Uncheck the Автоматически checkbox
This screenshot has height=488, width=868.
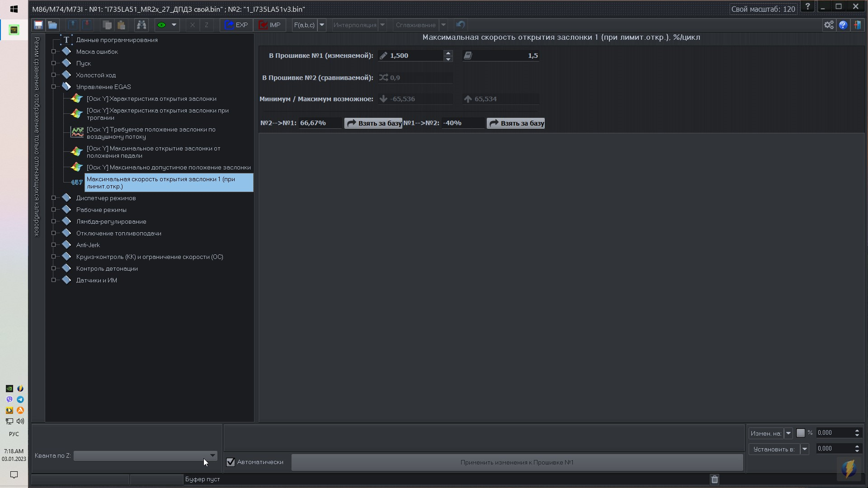click(231, 462)
